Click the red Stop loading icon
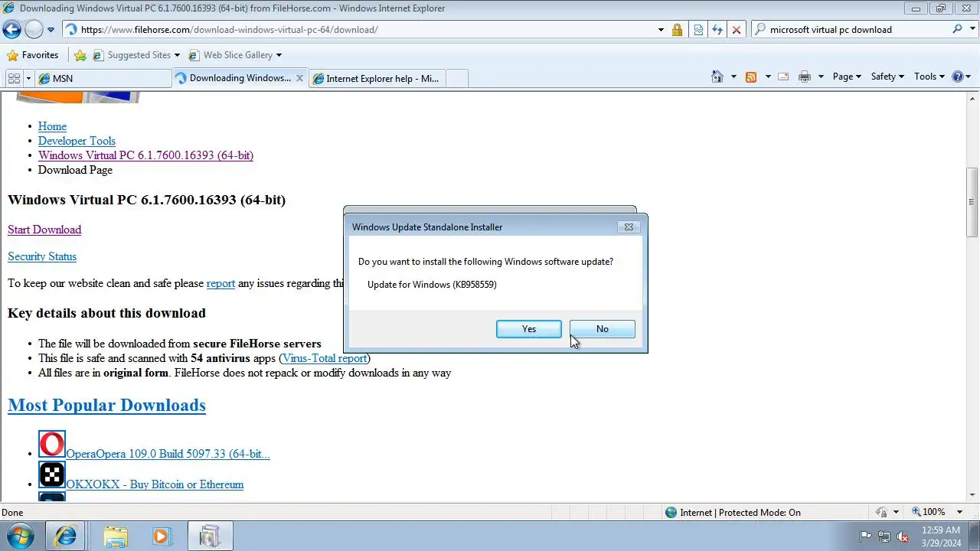Screen dimensions: 980x551 click(x=737, y=30)
